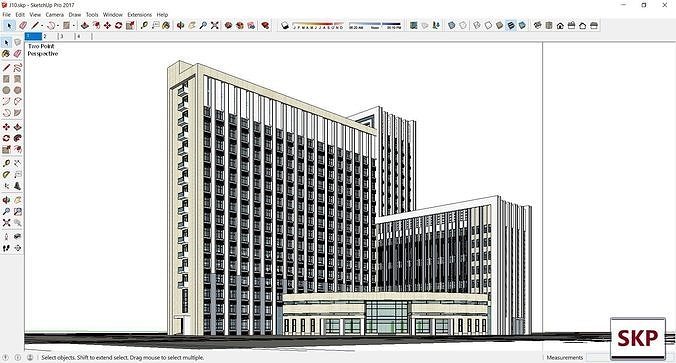Switch to Top view
Image resolution: width=676 pixels, height=363 pixels.
(548, 25)
